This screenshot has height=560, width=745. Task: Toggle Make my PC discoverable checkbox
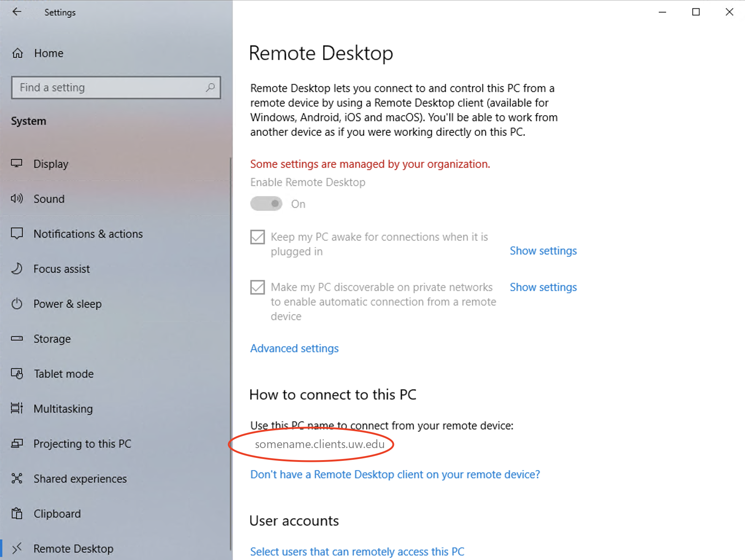[x=258, y=287]
